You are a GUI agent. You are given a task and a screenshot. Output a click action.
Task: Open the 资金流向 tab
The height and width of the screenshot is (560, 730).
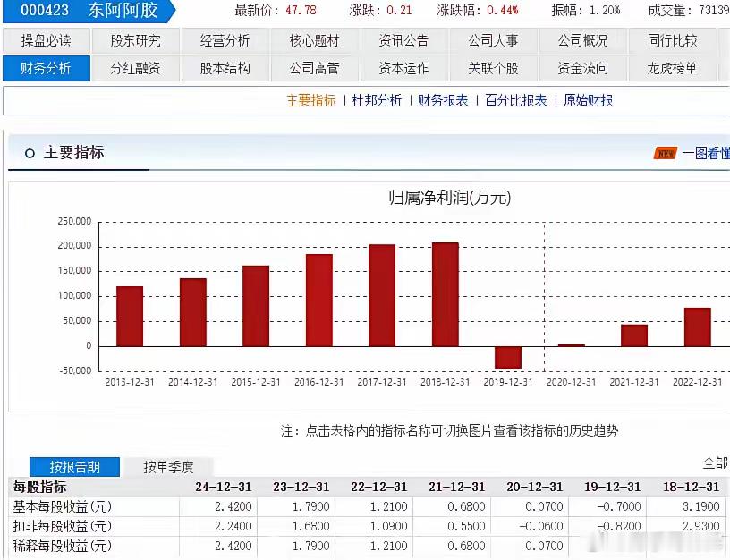(582, 68)
